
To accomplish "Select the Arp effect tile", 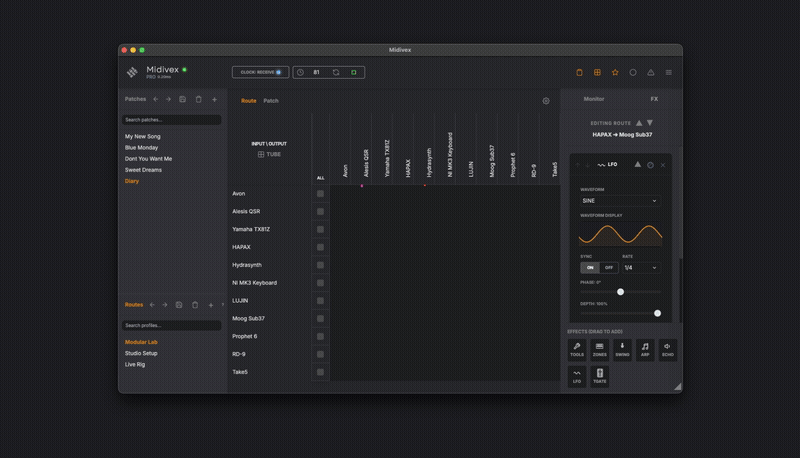I will [645, 350].
